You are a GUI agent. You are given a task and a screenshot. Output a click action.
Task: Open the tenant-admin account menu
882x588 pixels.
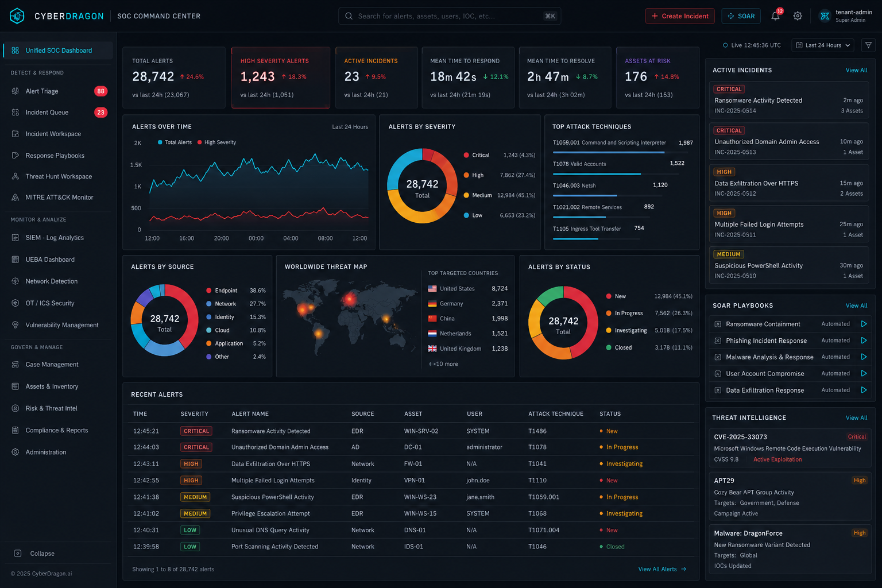click(x=846, y=16)
